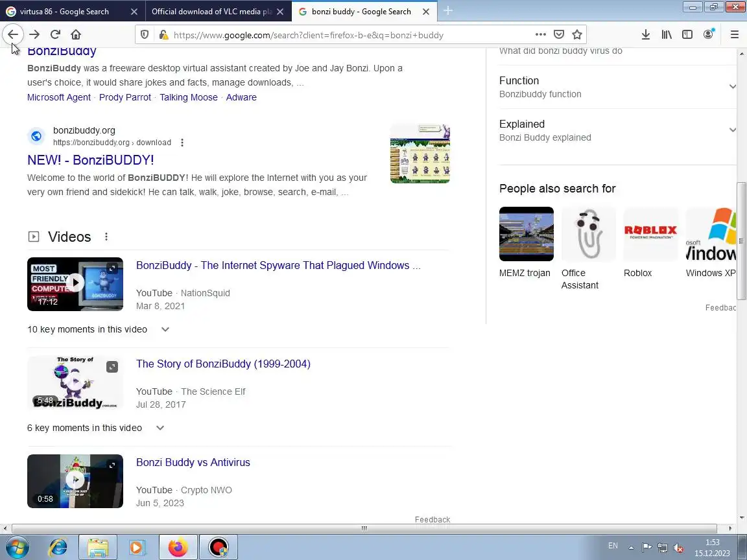
Task: Open a new tab with plus button
Action: click(x=448, y=11)
